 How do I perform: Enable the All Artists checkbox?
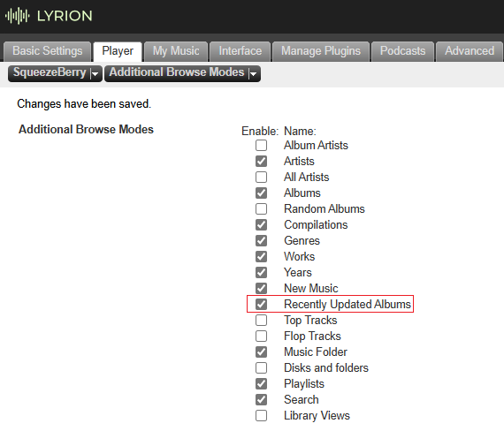(262, 177)
